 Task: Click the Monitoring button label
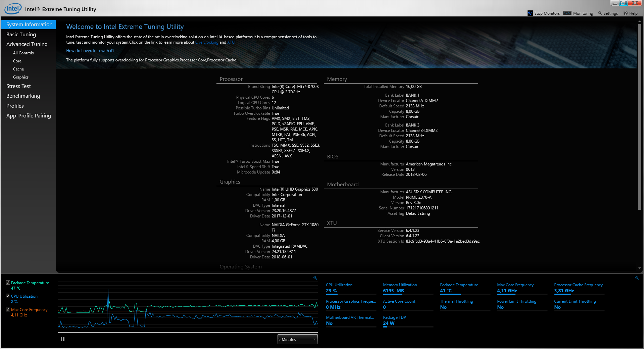pyautogui.click(x=583, y=13)
